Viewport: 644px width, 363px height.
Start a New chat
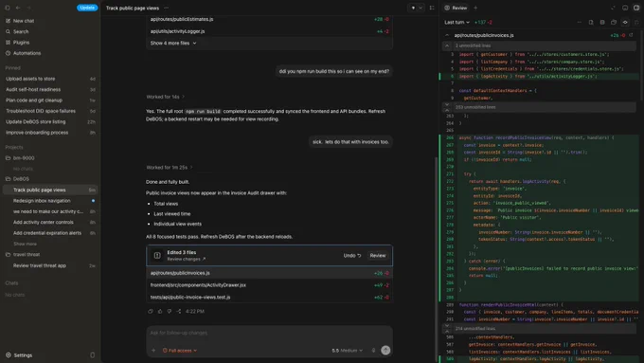[24, 21]
